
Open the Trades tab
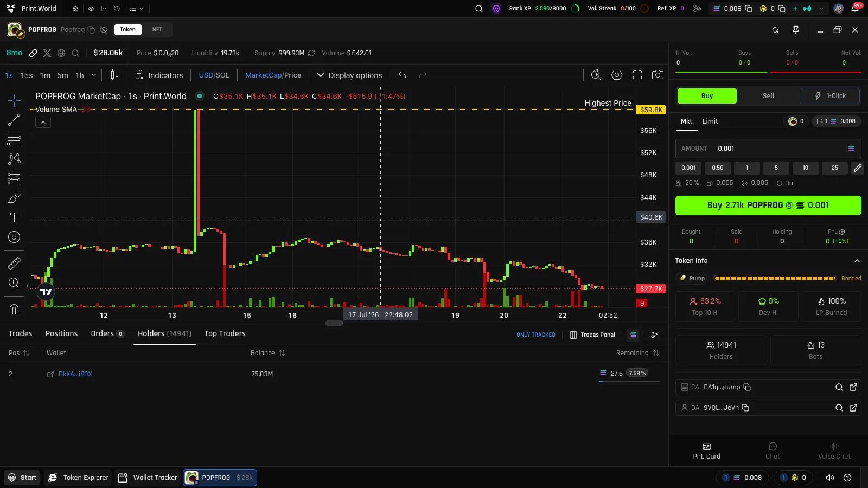20,333
